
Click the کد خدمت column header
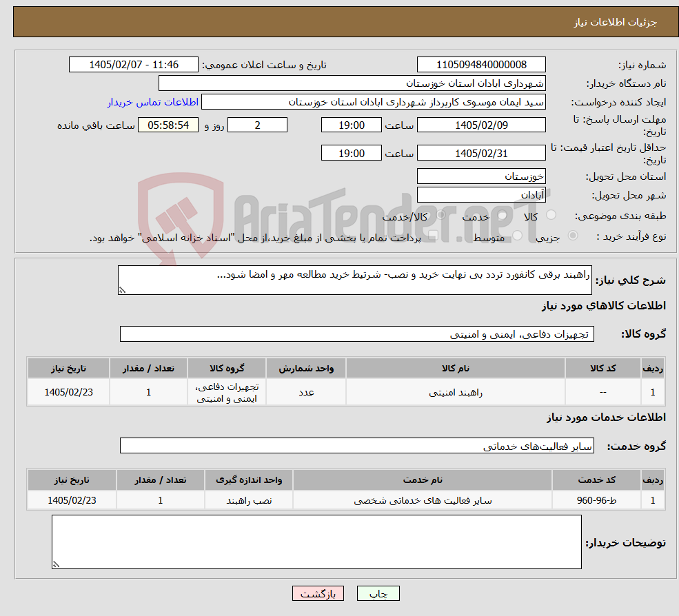[596, 480]
